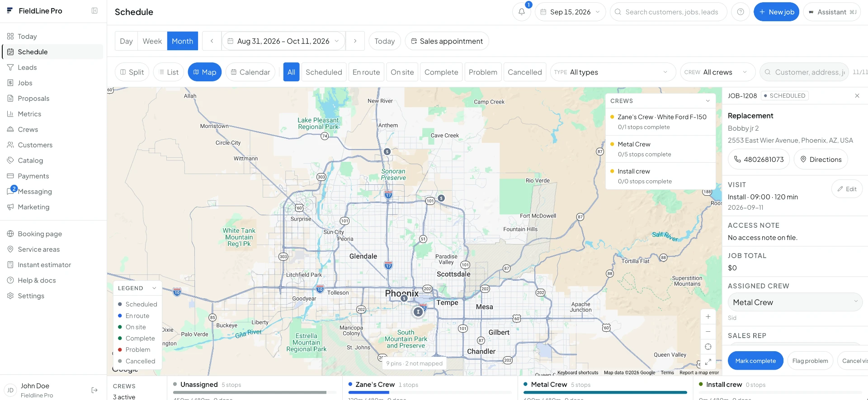Open the Sep 15, 2026 date selector

pyautogui.click(x=570, y=12)
